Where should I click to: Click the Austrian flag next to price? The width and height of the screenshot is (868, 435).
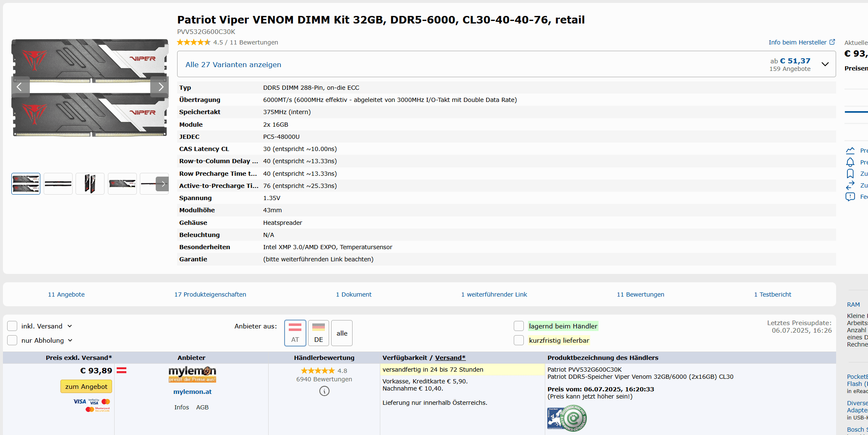pyautogui.click(x=122, y=370)
